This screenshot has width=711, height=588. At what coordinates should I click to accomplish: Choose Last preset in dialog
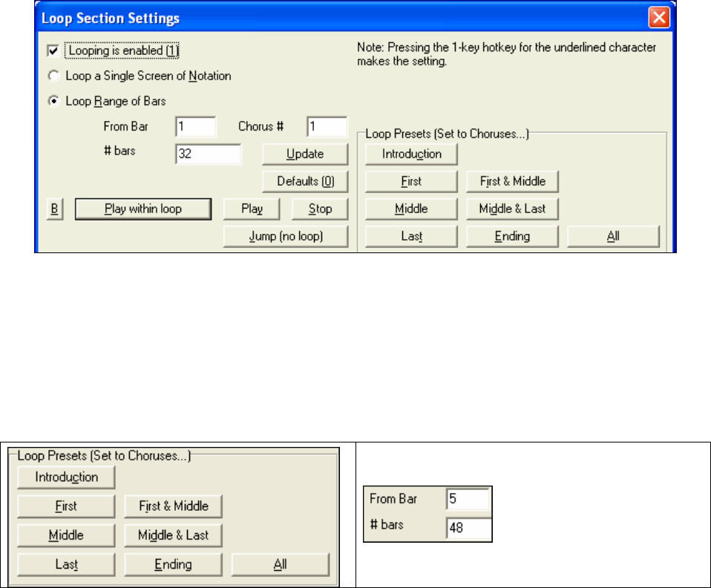pyautogui.click(x=411, y=236)
